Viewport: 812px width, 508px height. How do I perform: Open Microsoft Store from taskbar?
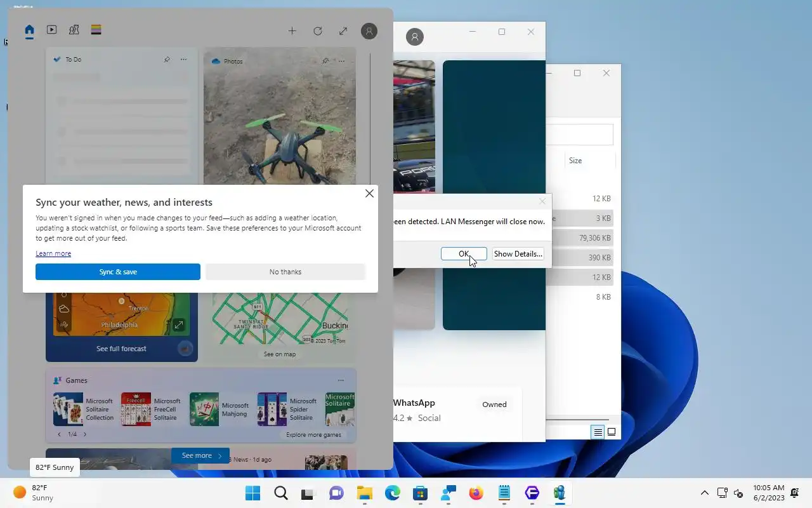pyautogui.click(x=420, y=493)
